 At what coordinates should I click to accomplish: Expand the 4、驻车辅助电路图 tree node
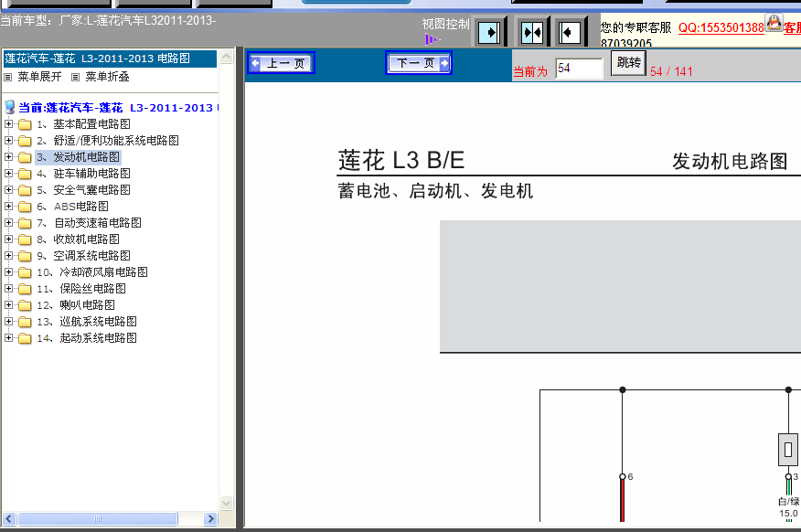click(x=8, y=173)
